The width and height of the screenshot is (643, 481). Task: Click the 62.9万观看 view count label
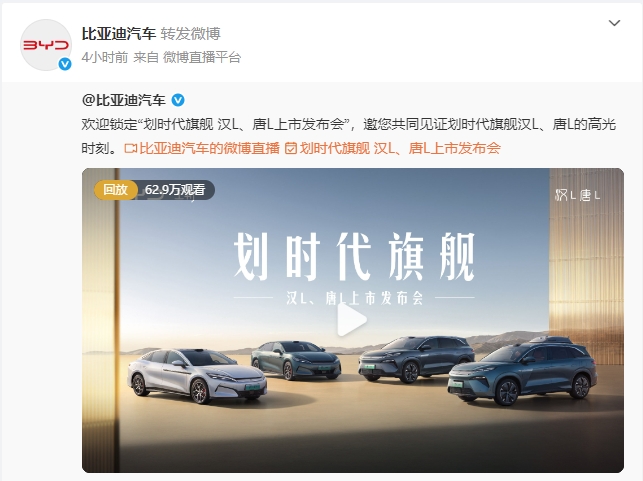pos(175,190)
